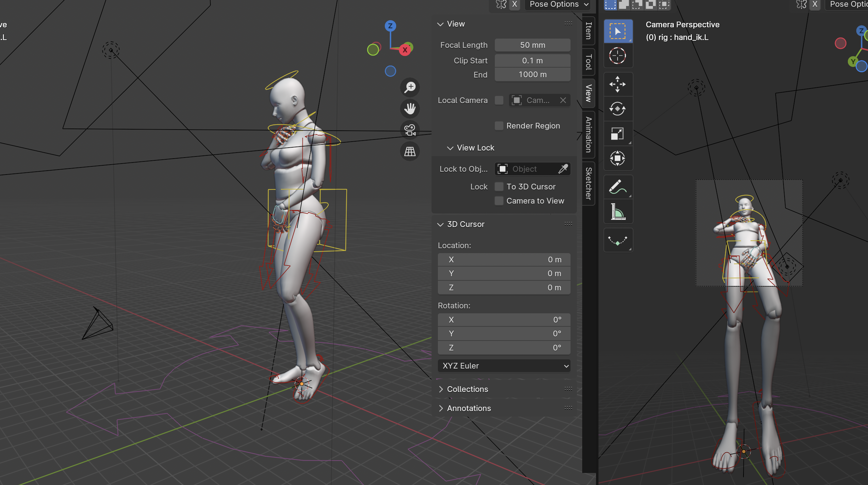This screenshot has width=868, height=485.
Task: Toggle camera view with the camera icon
Action: coord(410,130)
